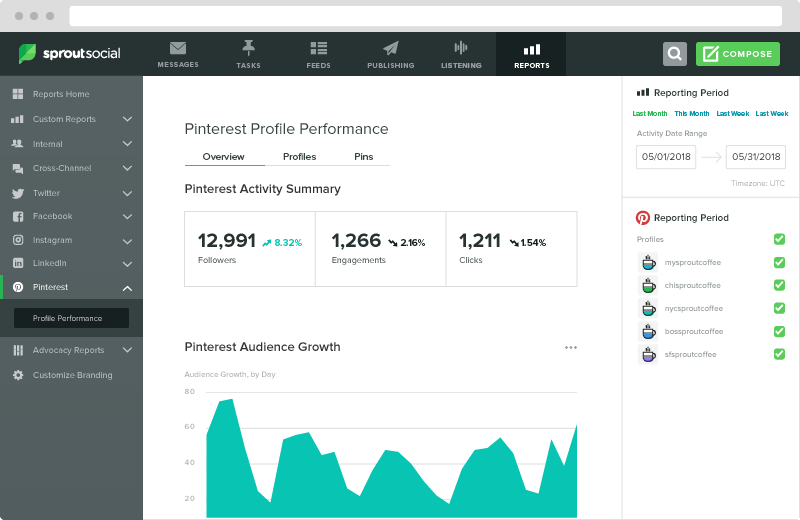Click the Reports Home grid icon

tap(18, 94)
